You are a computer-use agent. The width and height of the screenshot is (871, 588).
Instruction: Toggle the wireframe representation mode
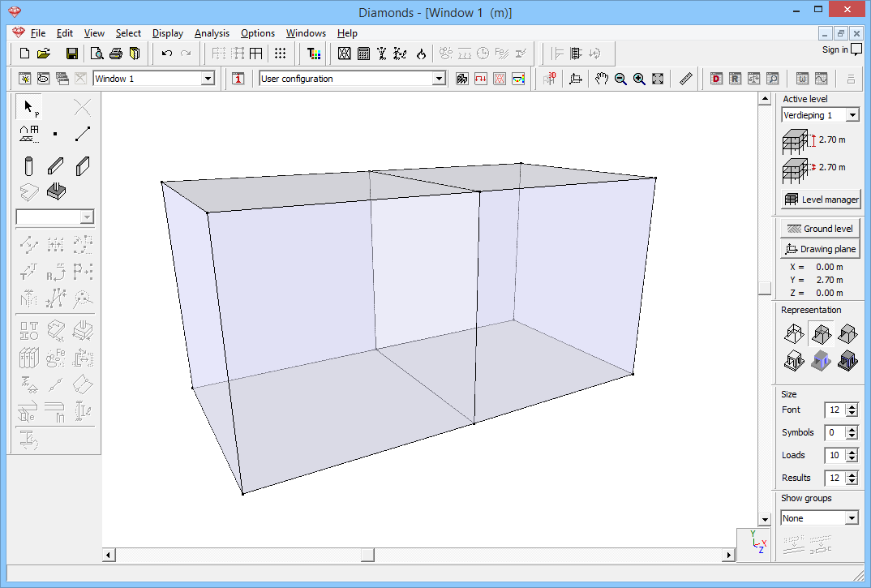click(x=793, y=333)
